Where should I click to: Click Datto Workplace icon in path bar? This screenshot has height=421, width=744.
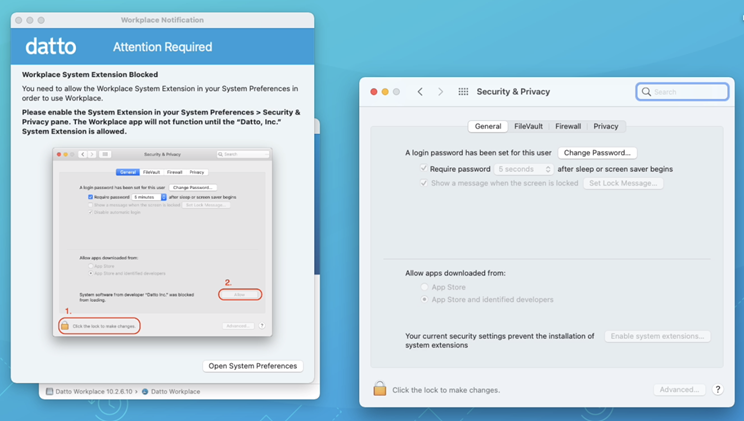tap(145, 391)
